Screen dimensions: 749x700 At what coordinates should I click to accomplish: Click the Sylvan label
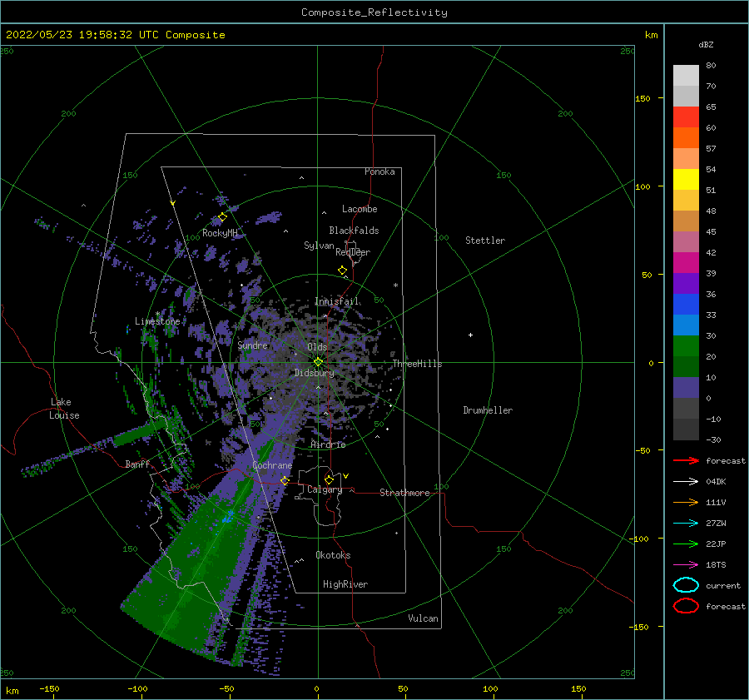coord(319,246)
